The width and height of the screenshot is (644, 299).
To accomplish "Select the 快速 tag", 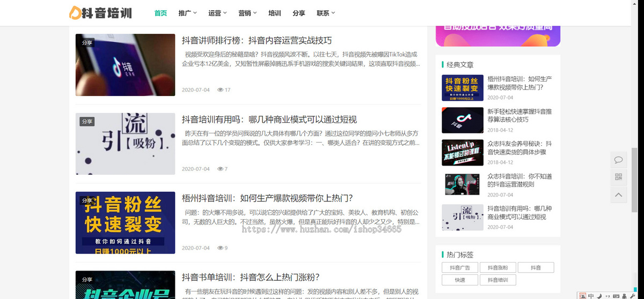I will click(x=459, y=280).
